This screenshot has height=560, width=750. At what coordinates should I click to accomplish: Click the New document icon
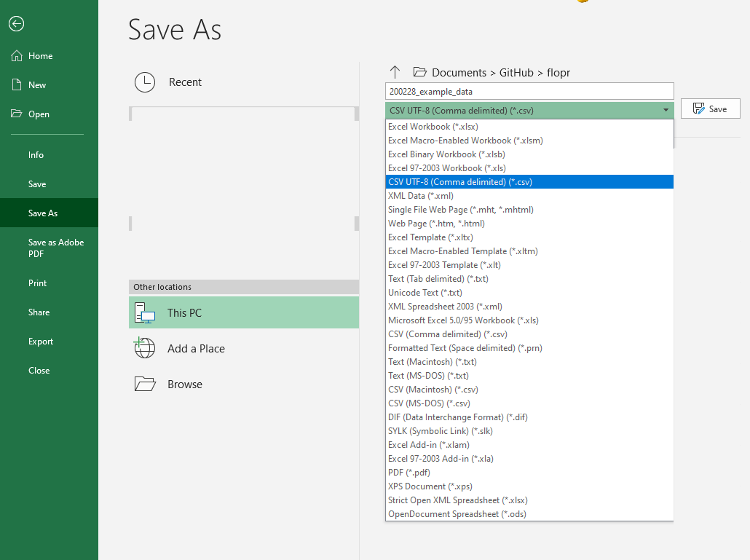coord(17,84)
